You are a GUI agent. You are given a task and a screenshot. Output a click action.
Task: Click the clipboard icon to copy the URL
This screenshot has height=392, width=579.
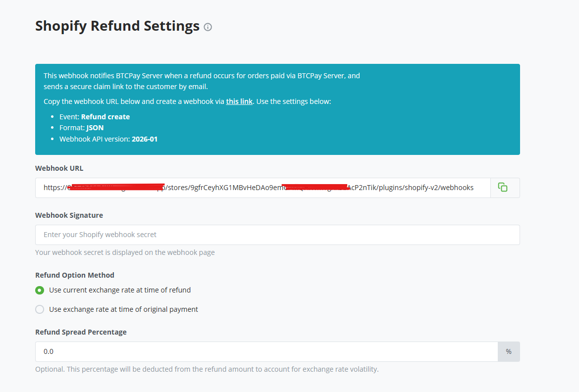tap(503, 187)
